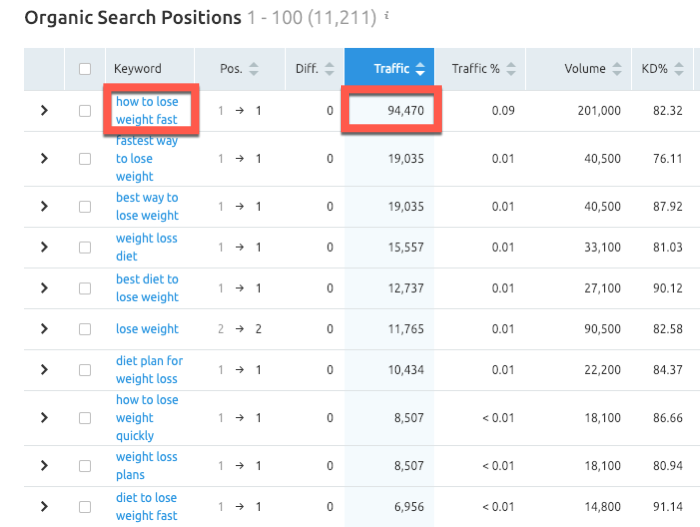Sort by Pos. column arrows

coord(254,69)
